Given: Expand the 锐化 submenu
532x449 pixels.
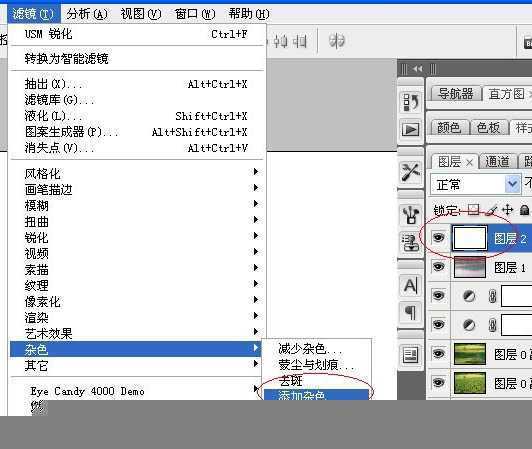Looking at the screenshot, I should click(136, 238).
